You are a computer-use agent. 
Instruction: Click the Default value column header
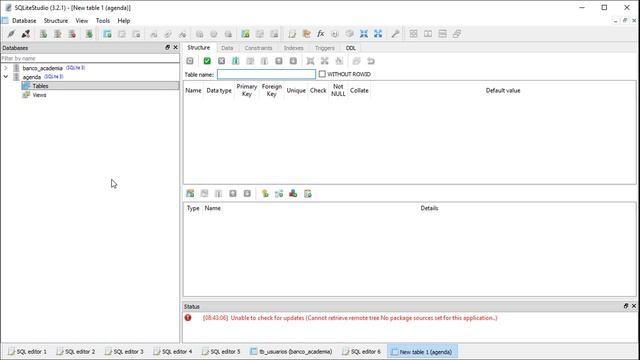pyautogui.click(x=503, y=91)
